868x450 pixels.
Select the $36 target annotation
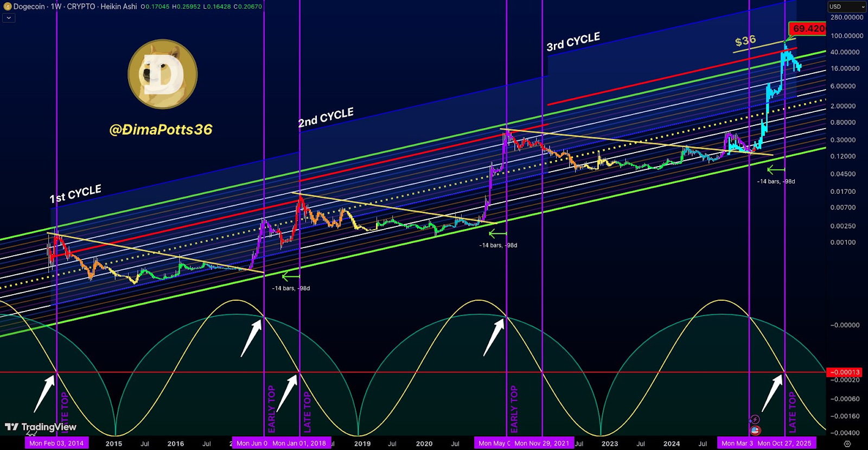tap(745, 41)
